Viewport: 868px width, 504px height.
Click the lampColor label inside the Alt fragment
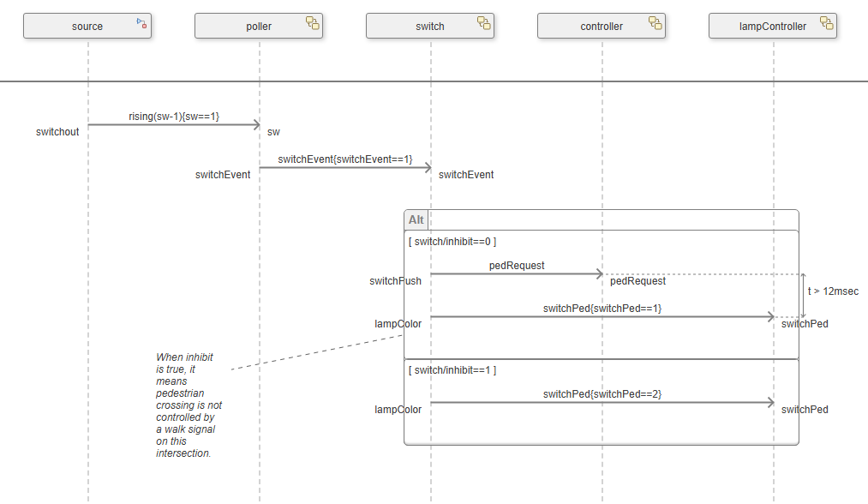pyautogui.click(x=398, y=323)
